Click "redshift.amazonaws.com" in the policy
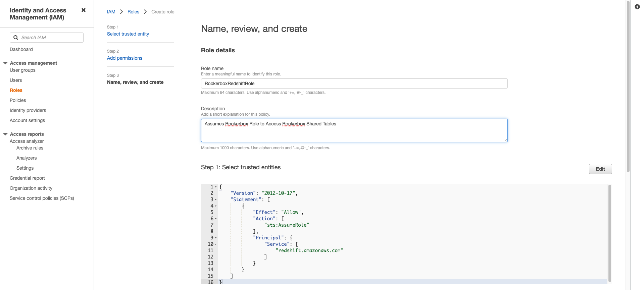 pyautogui.click(x=309, y=250)
